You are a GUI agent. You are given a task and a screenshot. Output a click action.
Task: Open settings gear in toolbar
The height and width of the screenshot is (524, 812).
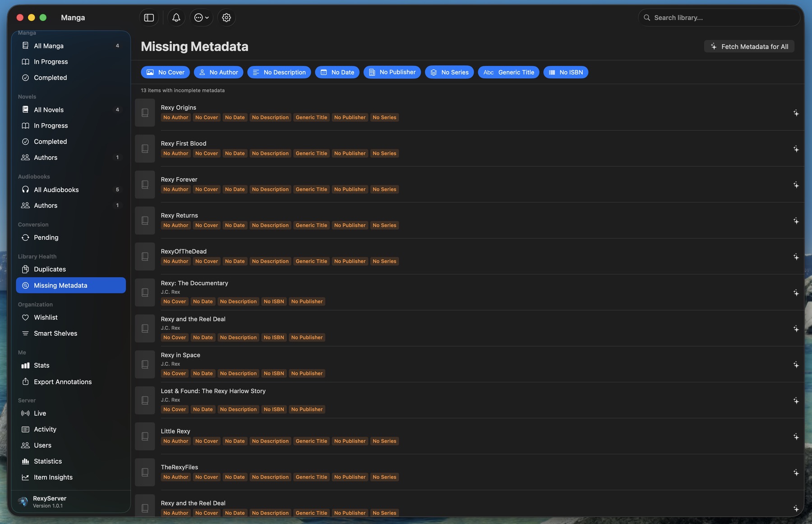(226, 18)
